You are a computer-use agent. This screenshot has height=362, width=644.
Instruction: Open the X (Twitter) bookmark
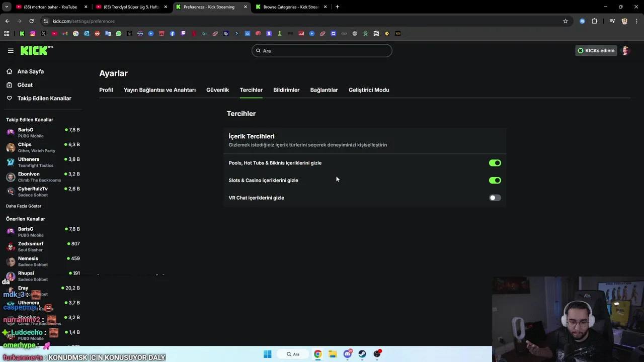pyautogui.click(x=43, y=34)
